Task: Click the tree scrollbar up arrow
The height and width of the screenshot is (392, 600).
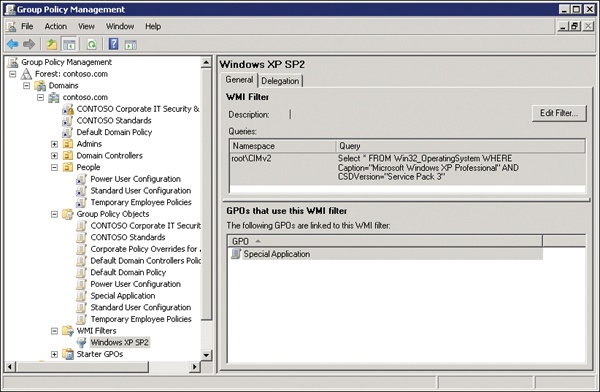Action: point(206,62)
